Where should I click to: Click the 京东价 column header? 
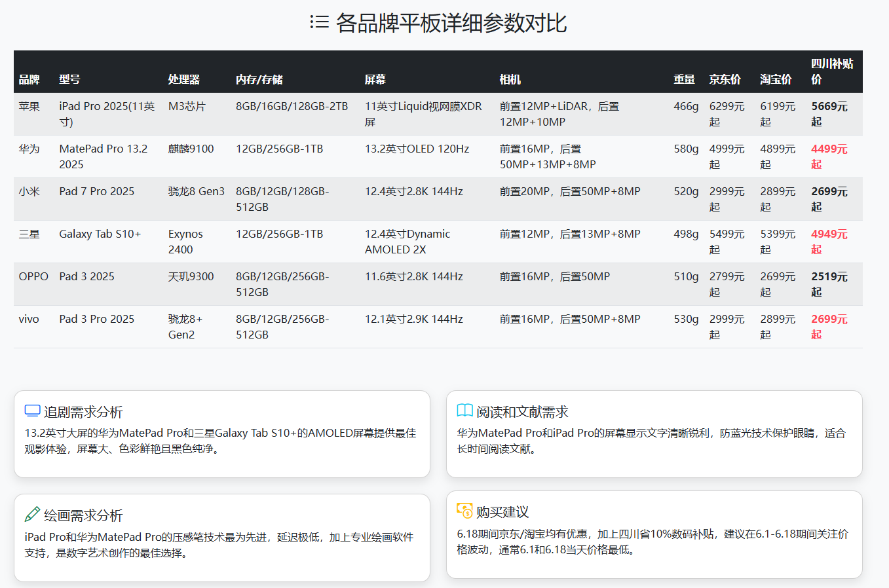725,79
